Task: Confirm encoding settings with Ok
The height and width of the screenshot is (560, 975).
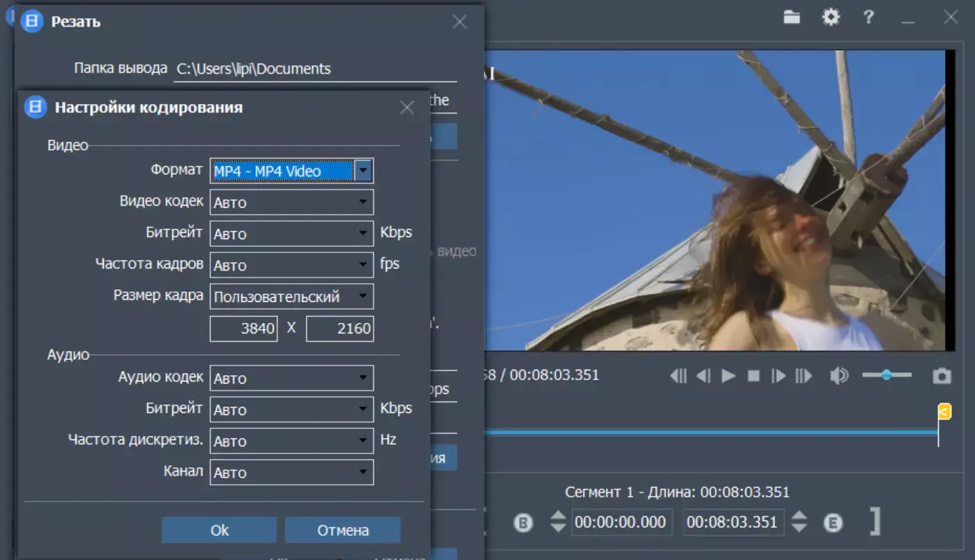Action: coord(219,530)
